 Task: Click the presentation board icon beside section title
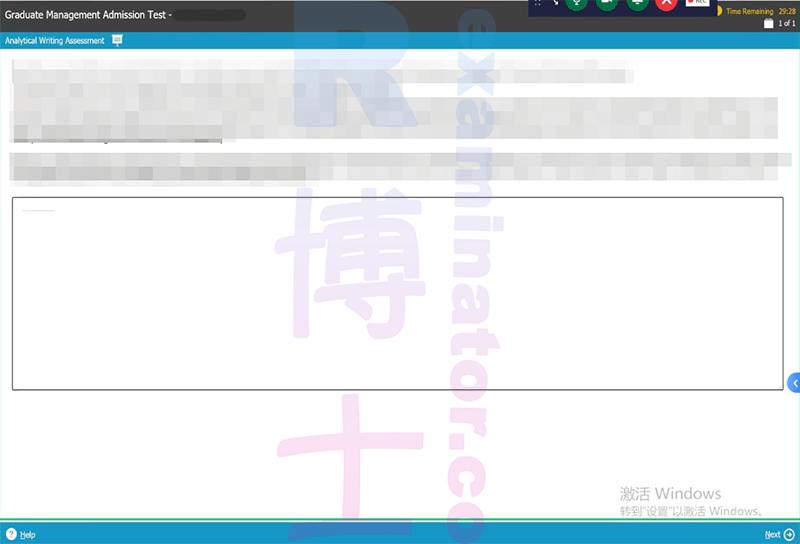pyautogui.click(x=117, y=40)
